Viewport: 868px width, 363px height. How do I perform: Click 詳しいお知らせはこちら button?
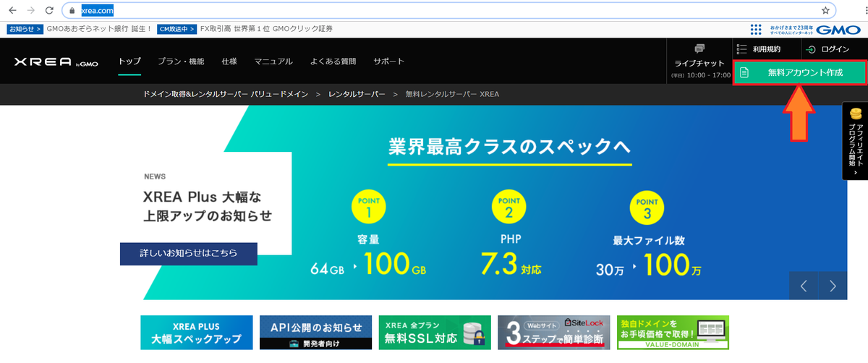189,254
